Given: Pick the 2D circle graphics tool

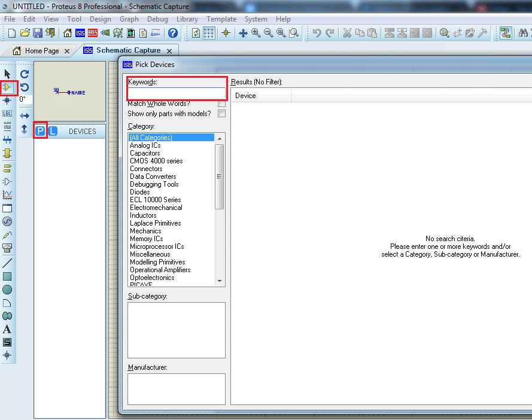Looking at the screenshot, I should click(7, 290).
